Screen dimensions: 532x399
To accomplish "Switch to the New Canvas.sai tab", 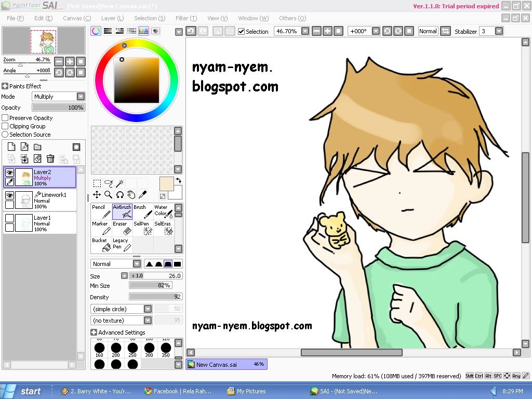I will tap(227, 364).
